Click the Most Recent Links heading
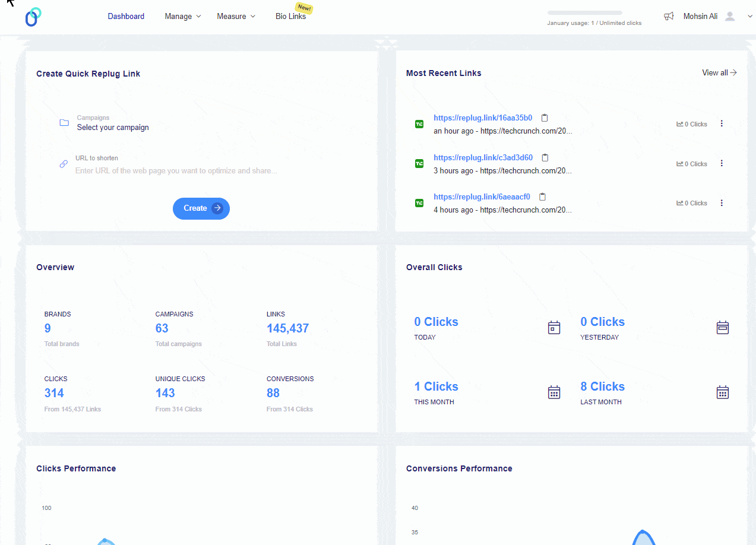756x545 pixels. 444,73
